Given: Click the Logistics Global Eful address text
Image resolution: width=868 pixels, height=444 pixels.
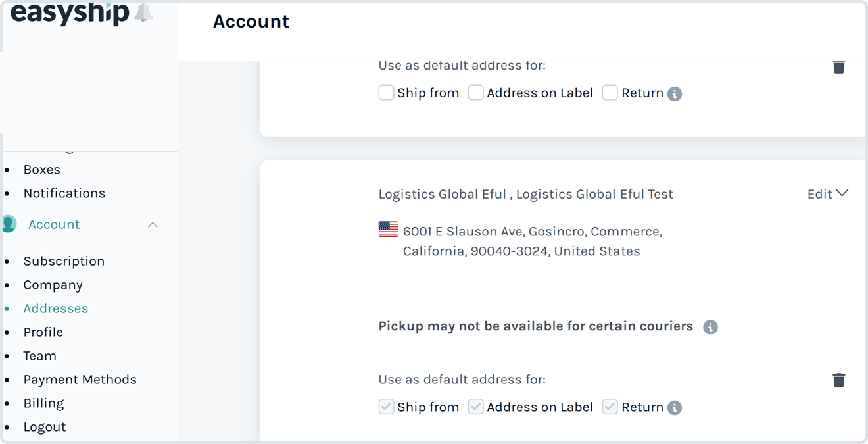Looking at the screenshot, I should click(x=525, y=194).
